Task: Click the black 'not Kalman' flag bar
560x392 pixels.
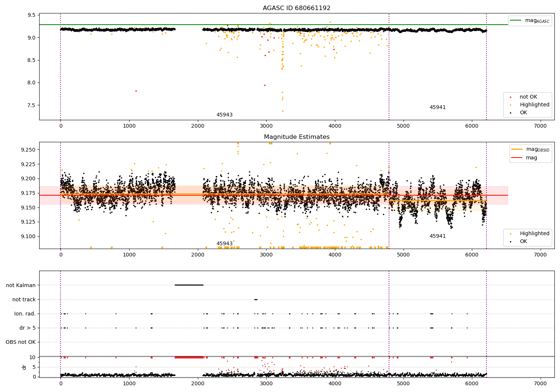Action: pyautogui.click(x=189, y=285)
